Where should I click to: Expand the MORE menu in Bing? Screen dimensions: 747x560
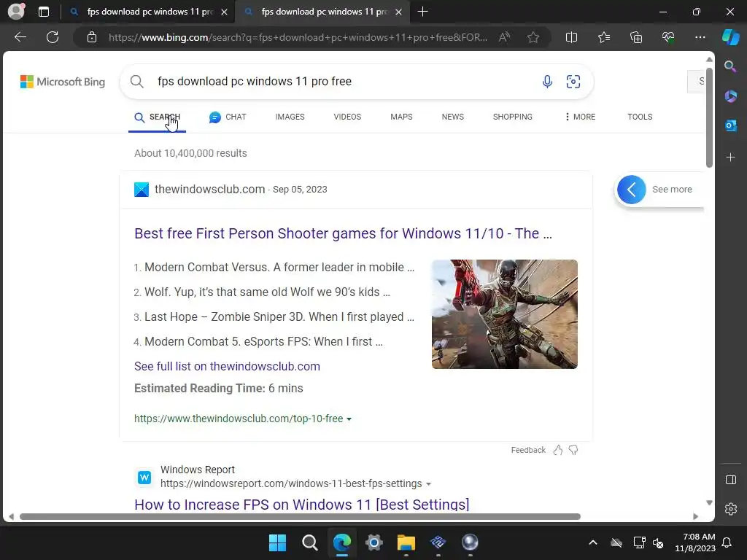click(580, 117)
